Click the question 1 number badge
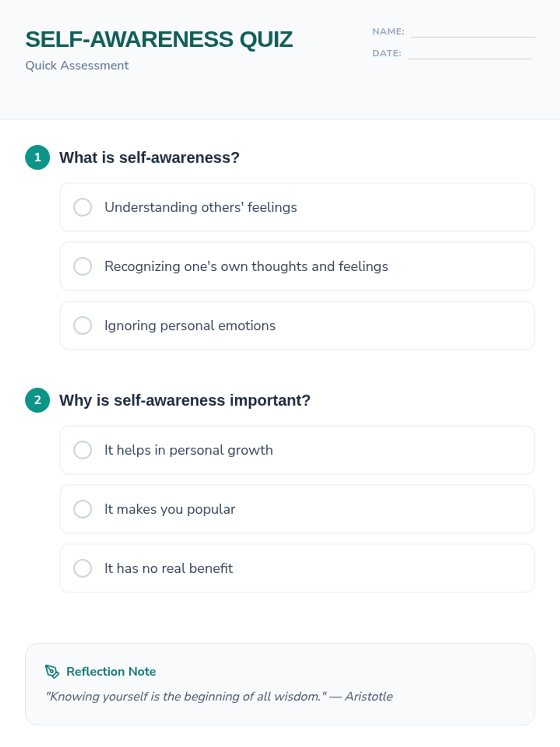 (37, 157)
